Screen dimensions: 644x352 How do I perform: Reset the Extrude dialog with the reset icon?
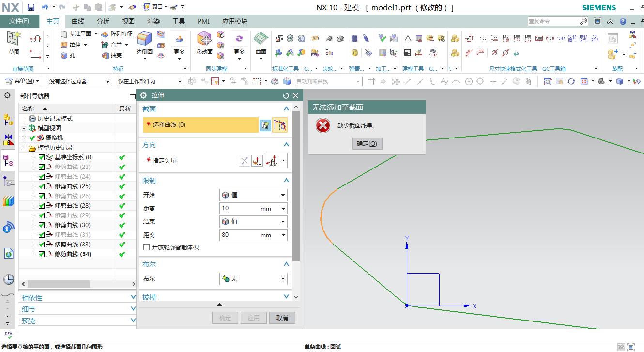coord(286,95)
